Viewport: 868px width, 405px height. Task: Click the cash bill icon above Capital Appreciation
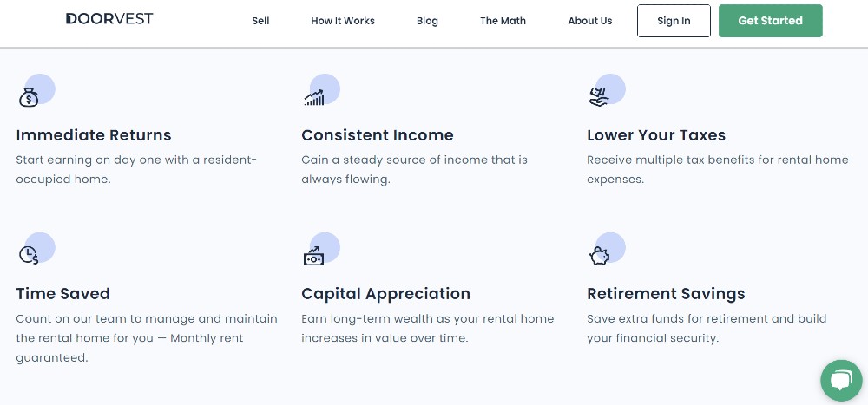314,256
